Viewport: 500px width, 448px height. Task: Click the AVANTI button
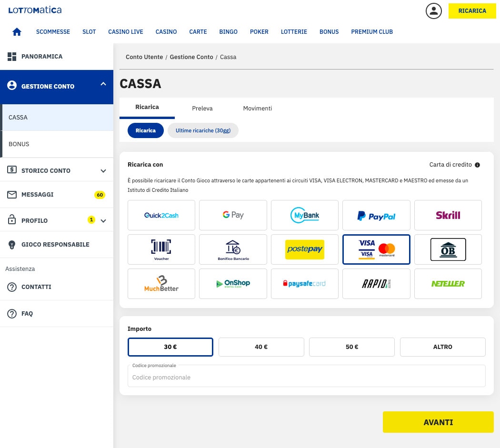tap(438, 422)
